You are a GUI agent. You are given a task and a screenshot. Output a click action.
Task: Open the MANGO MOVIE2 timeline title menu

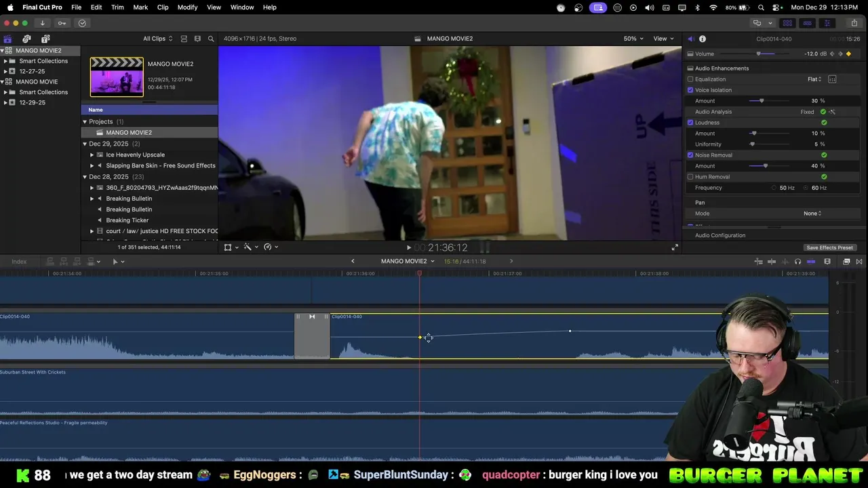click(408, 262)
